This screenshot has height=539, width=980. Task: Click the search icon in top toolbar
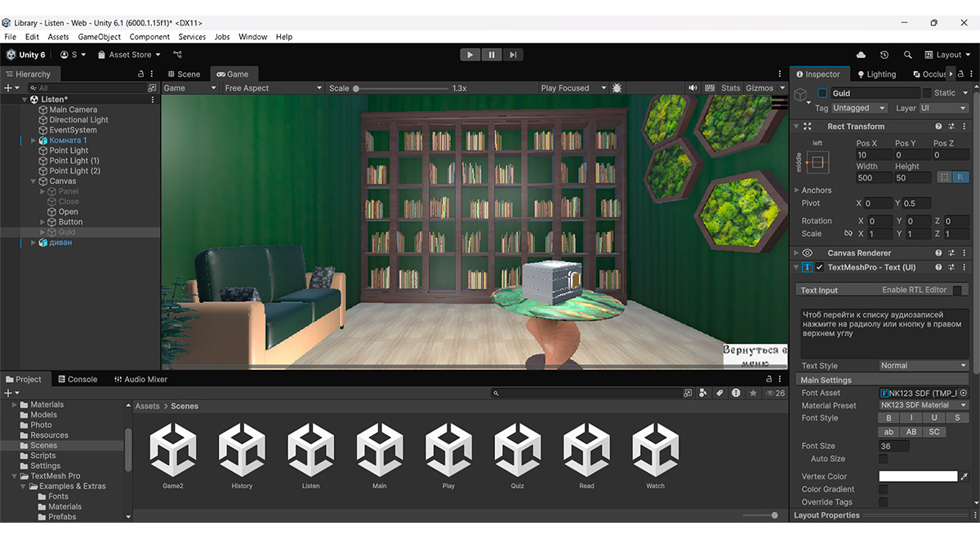coord(907,55)
